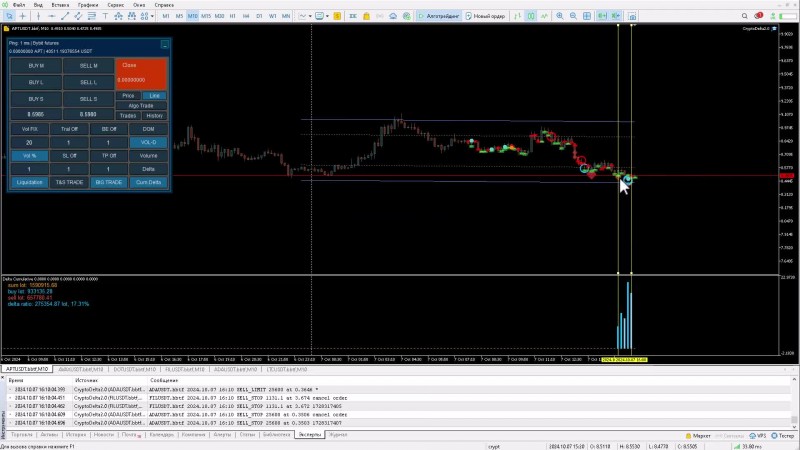800x450 pixels.
Task: Minimize the CryptoDelta trading panel
Action: pyautogui.click(x=165, y=45)
